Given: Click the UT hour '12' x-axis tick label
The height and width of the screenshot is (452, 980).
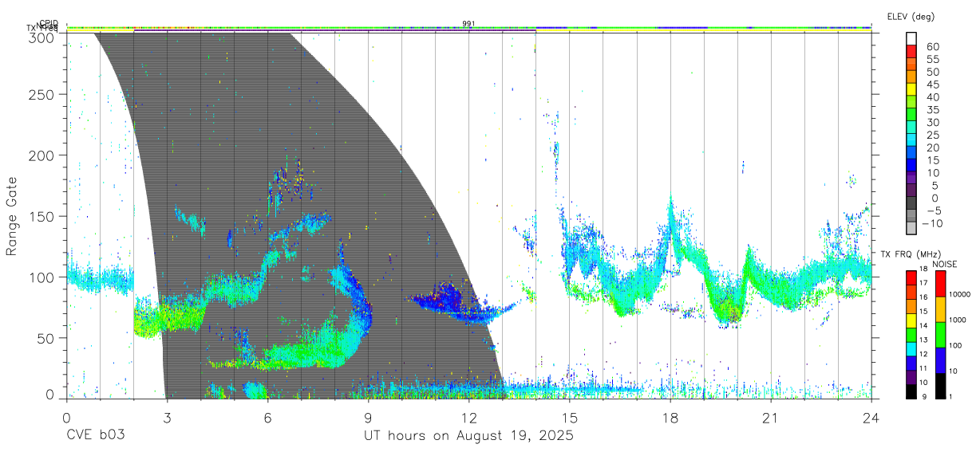Looking at the screenshot, I should tap(468, 417).
